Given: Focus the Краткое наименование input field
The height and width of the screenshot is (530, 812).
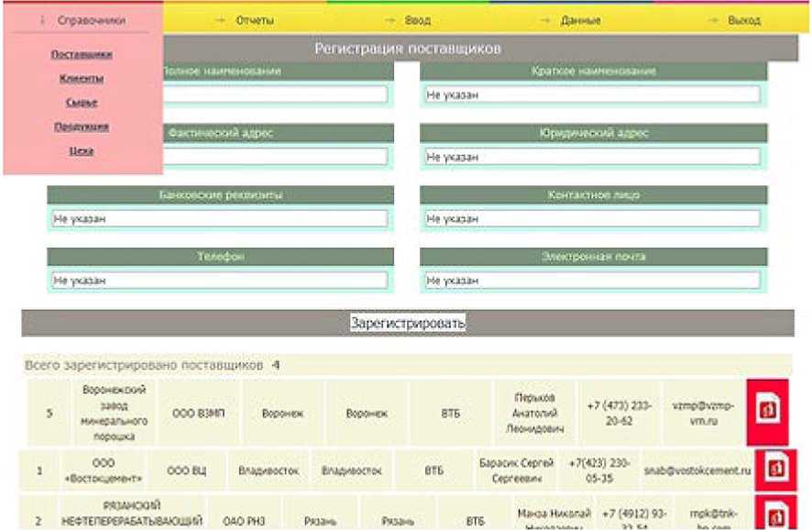Looking at the screenshot, I should coord(592,94).
